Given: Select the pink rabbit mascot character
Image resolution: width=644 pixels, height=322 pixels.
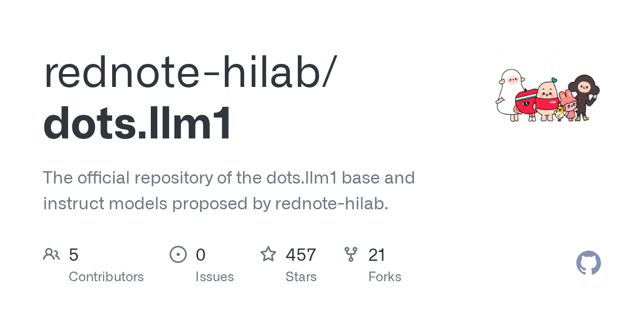Looking at the screenshot, I should click(568, 105).
